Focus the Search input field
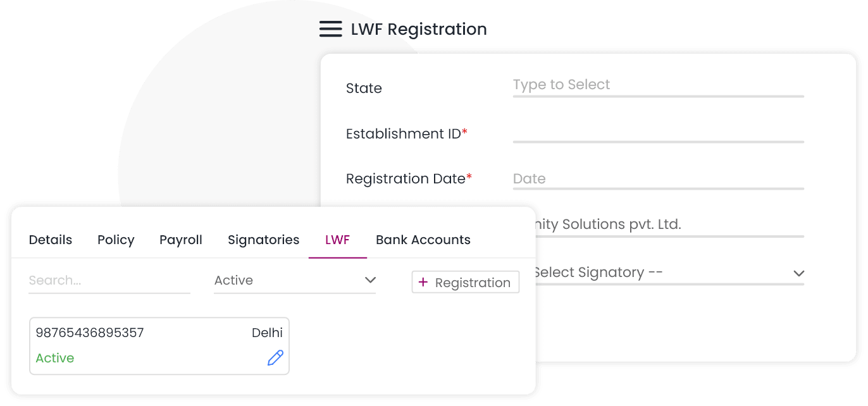This screenshot has width=868, height=406. [x=109, y=281]
